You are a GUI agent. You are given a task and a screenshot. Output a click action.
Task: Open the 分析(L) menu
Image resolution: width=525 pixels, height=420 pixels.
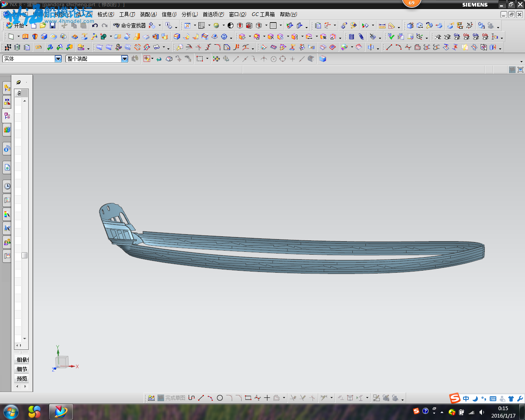point(189,14)
